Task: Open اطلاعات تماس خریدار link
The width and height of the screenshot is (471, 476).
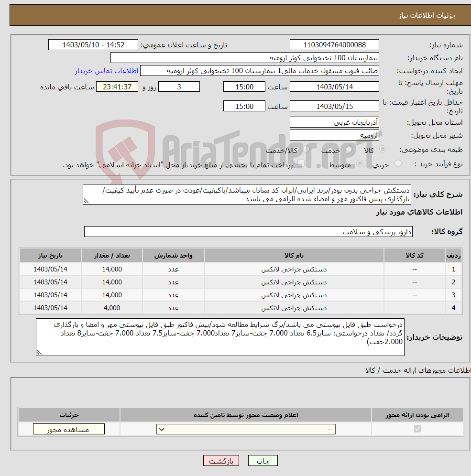Action: tap(107, 71)
